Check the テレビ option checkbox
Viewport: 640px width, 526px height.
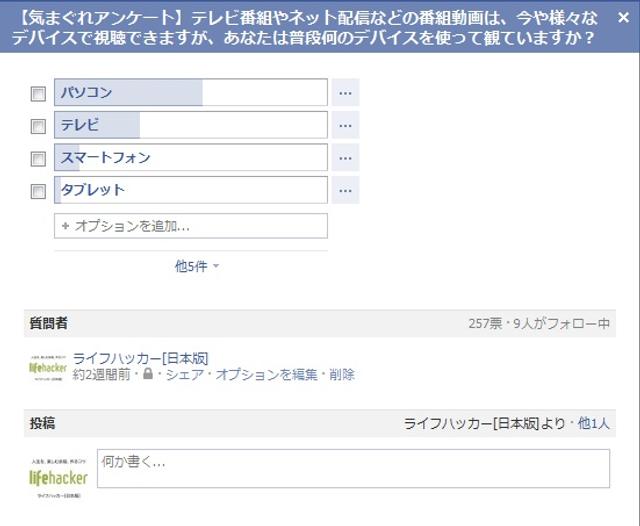[x=38, y=127]
